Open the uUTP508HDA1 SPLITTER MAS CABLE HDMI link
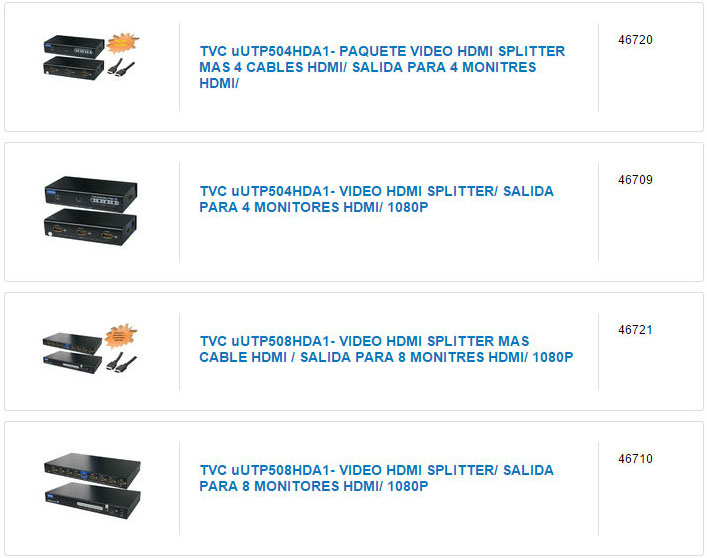This screenshot has width=707, height=558. coord(386,349)
